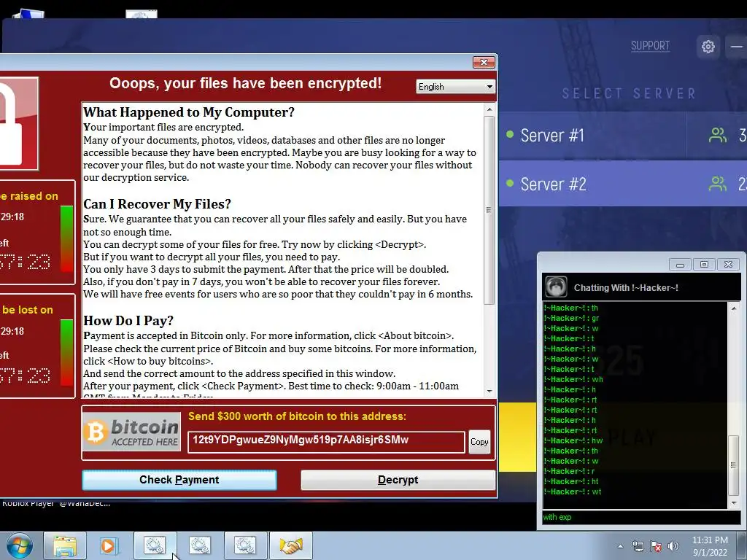The width and height of the screenshot is (747, 560).
Task: Minimize the server launcher window
Action: click(x=737, y=47)
